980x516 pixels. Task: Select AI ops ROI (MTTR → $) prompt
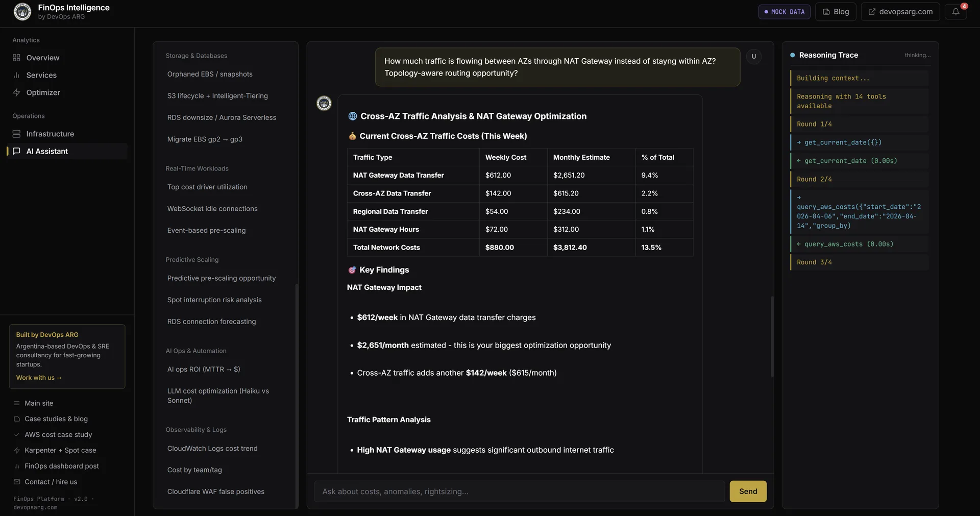[225, 370]
